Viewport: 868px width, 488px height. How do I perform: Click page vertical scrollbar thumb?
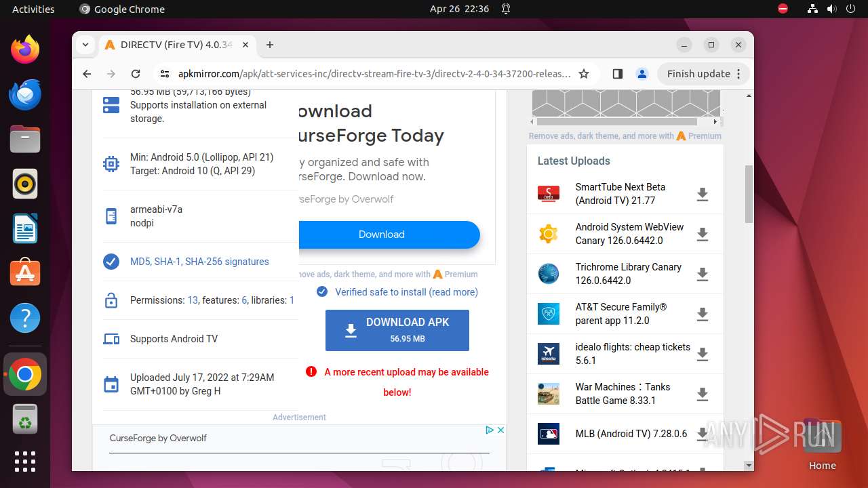click(749, 194)
